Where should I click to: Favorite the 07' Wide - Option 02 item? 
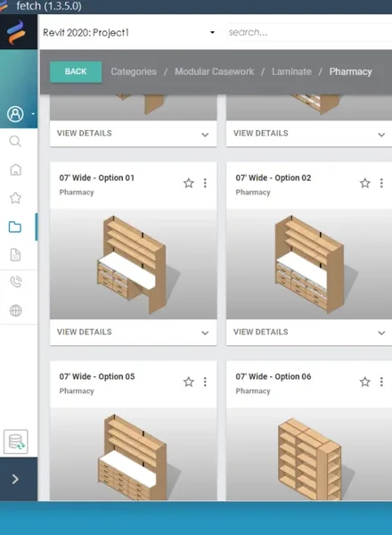coord(365,183)
